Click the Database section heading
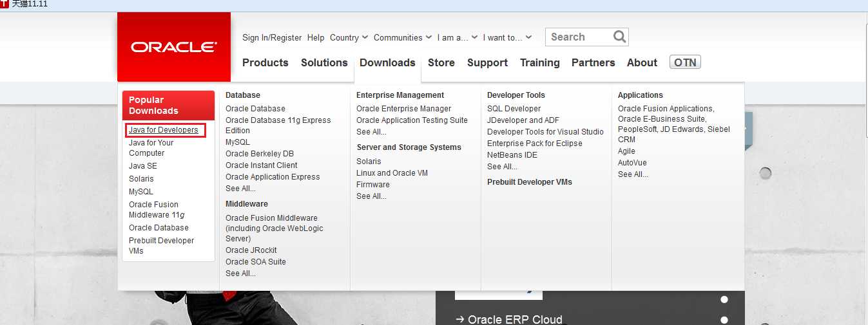The height and width of the screenshot is (325, 868). point(243,95)
